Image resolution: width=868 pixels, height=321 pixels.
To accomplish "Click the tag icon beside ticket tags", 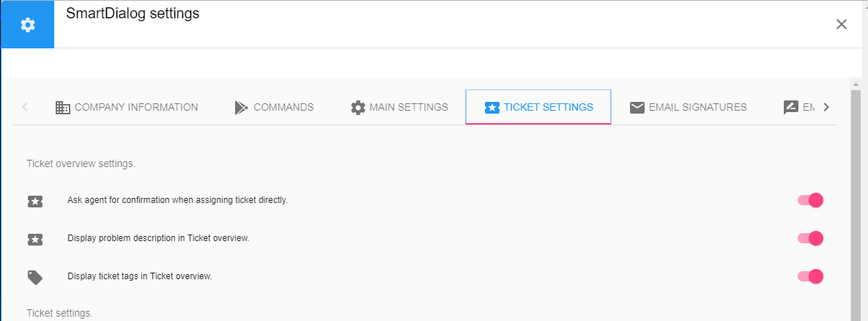I will point(35,277).
